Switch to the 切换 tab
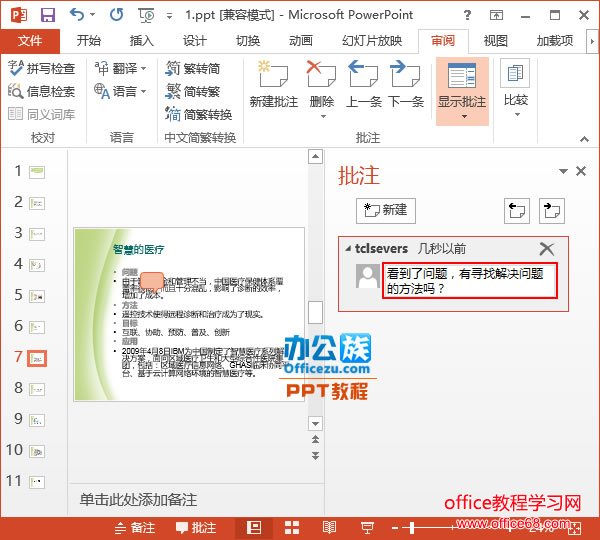Screen dimensions: 600x540 coord(248,41)
